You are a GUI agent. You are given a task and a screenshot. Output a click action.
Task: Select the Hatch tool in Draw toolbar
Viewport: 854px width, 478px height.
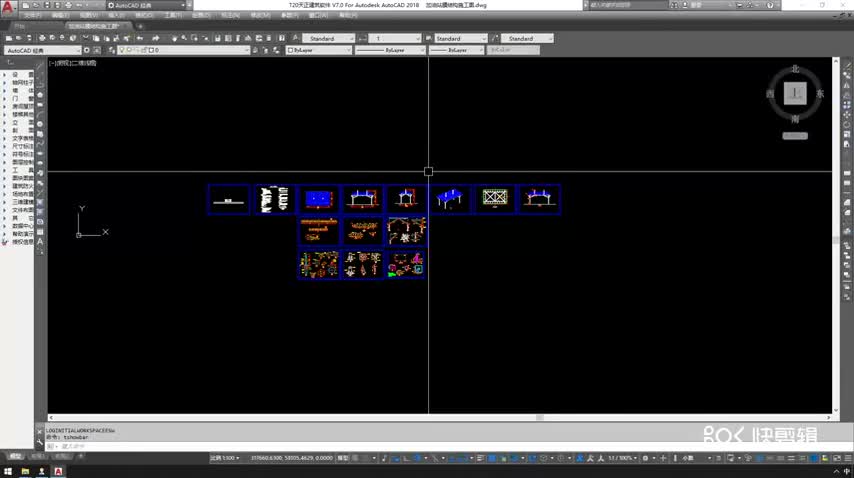click(40, 202)
